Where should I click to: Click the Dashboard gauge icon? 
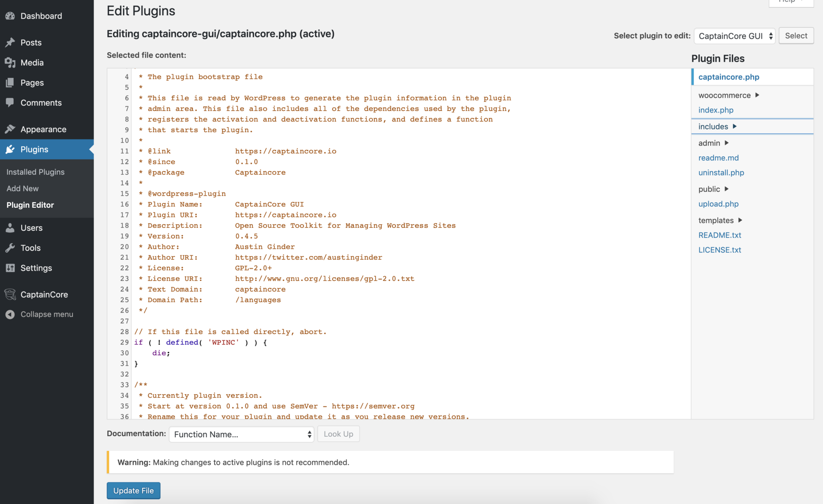pyautogui.click(x=10, y=16)
